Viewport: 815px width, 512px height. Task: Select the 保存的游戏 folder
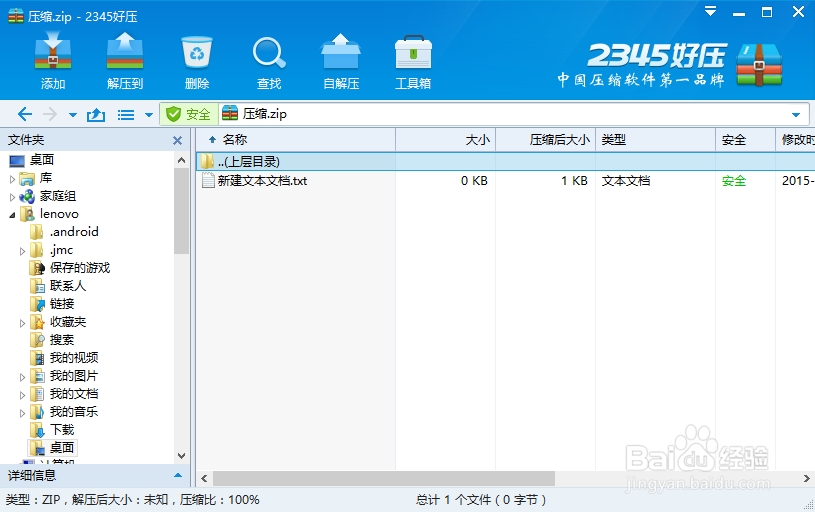(x=80, y=268)
